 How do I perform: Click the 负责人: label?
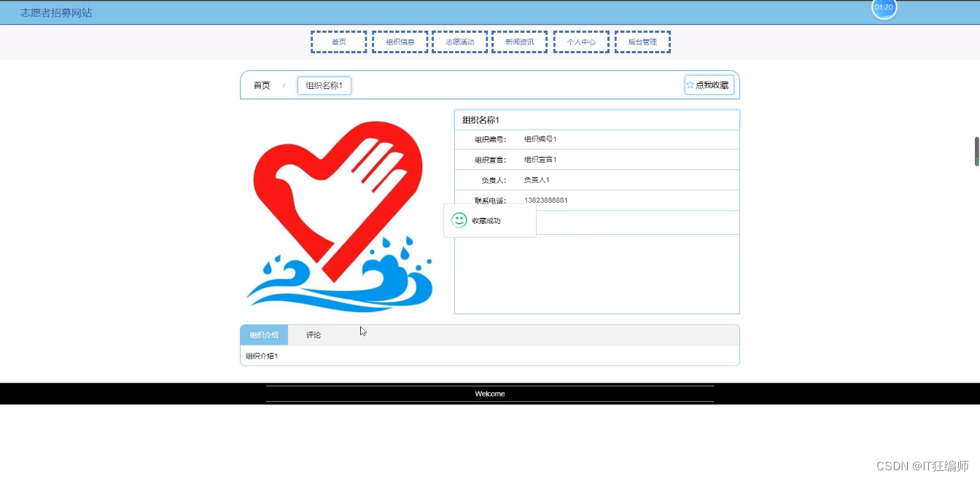click(x=494, y=180)
